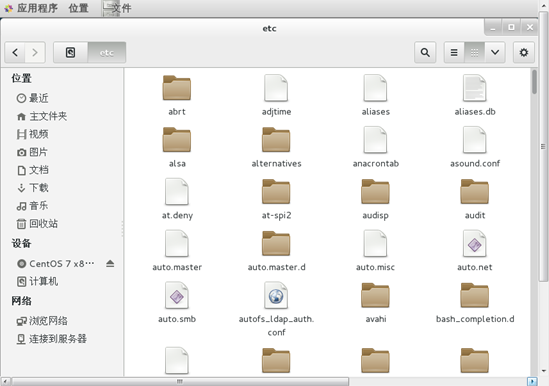Open 文档 in the sidebar
The height and width of the screenshot is (386, 549).
pyautogui.click(x=33, y=170)
